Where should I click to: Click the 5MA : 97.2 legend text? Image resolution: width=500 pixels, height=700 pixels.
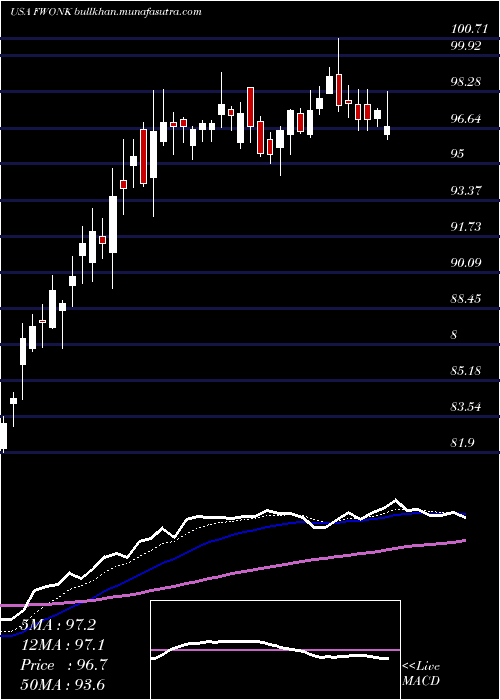[x=58, y=625]
